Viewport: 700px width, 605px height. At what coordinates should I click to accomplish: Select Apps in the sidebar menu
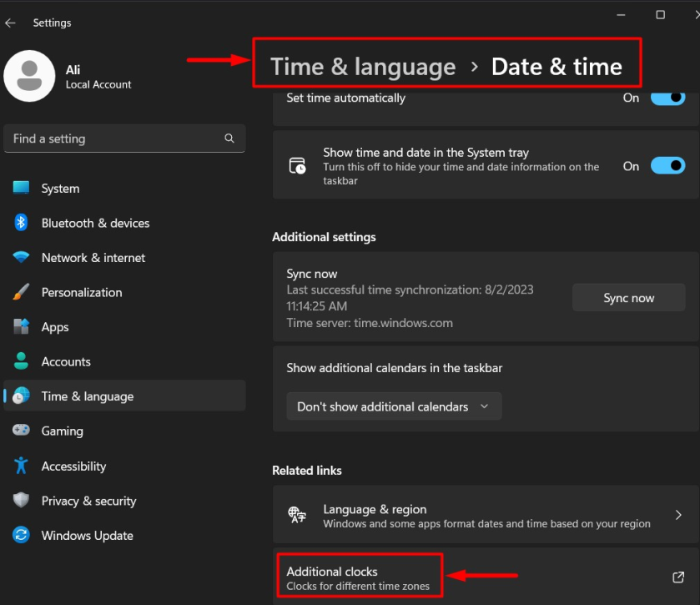(55, 327)
